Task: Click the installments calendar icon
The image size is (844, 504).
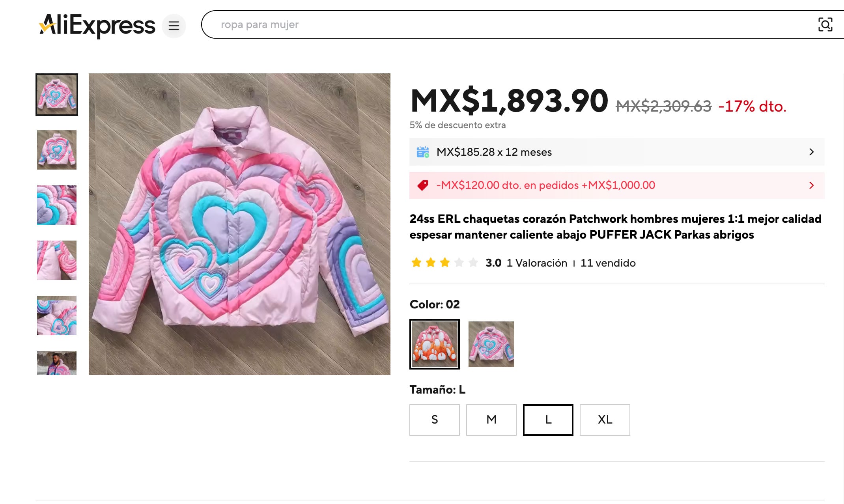Action: pyautogui.click(x=423, y=152)
